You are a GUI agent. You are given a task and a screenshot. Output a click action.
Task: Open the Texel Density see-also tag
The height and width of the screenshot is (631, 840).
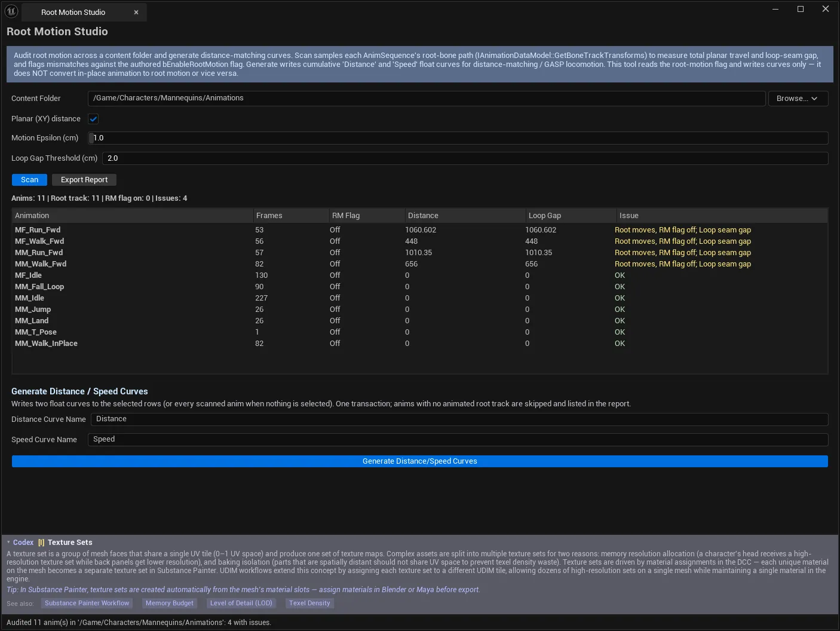pyautogui.click(x=309, y=604)
